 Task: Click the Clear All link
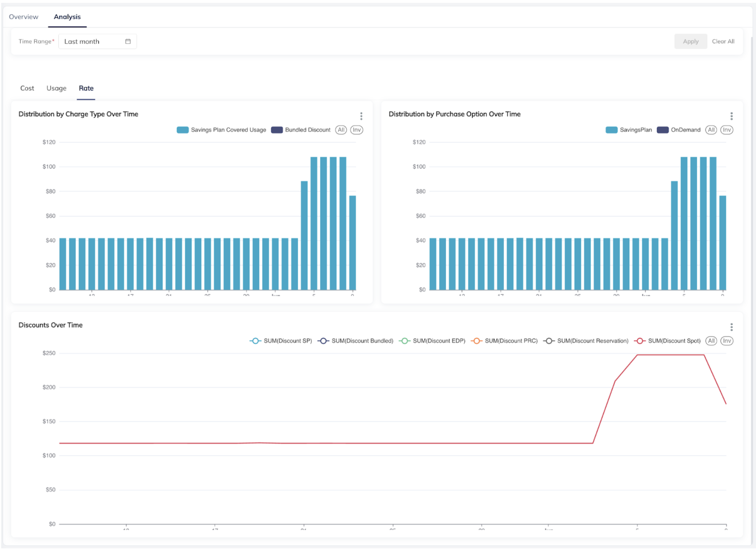(723, 42)
